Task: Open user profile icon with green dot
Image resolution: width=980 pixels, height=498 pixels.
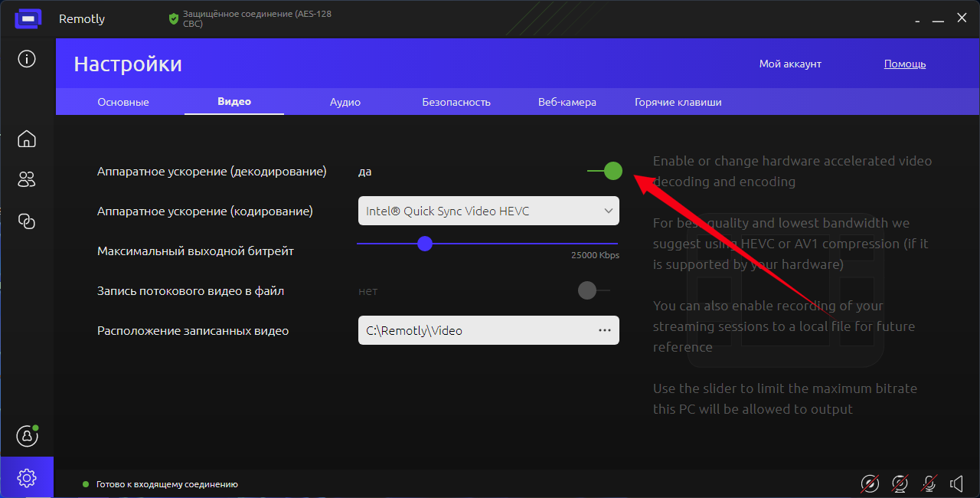Action: click(27, 436)
